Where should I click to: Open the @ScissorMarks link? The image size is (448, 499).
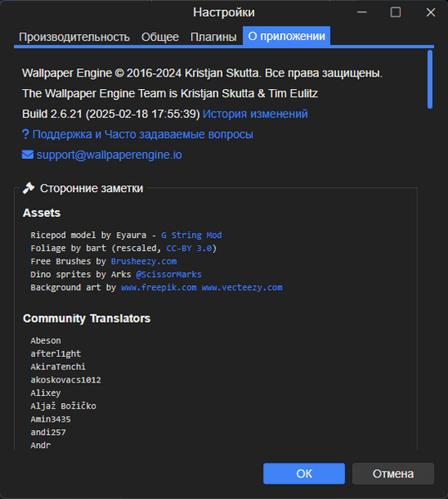click(169, 274)
